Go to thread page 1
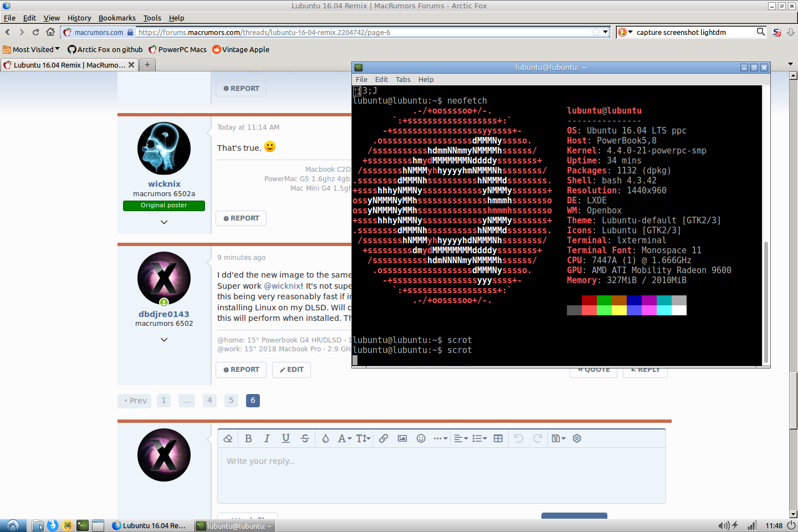The width and height of the screenshot is (798, 532). point(163,400)
